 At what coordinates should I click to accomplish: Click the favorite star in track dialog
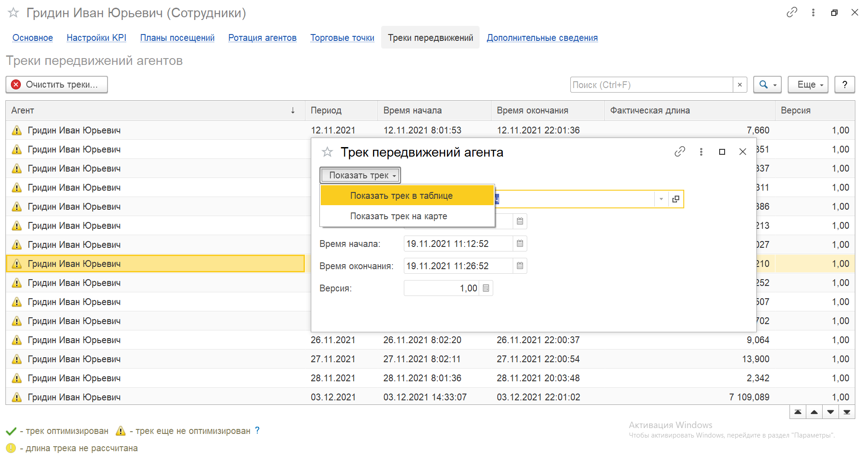click(x=327, y=152)
